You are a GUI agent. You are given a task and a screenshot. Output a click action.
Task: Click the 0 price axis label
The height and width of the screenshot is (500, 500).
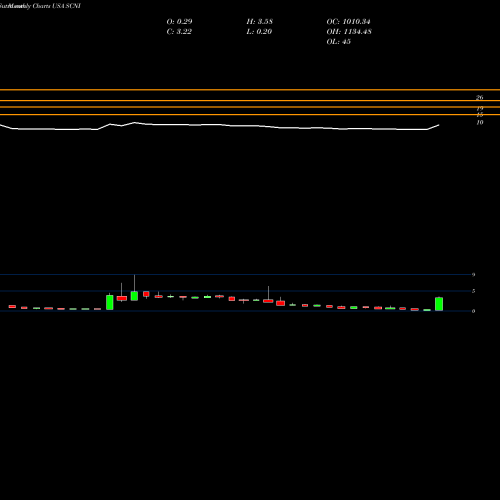473,311
